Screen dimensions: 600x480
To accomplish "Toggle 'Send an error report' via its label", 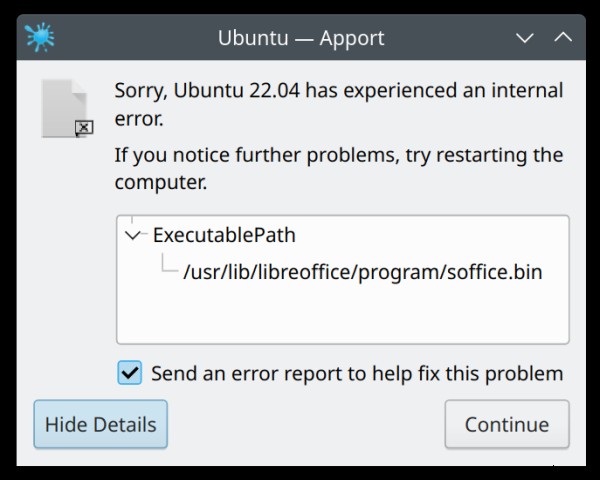I will 357,373.
